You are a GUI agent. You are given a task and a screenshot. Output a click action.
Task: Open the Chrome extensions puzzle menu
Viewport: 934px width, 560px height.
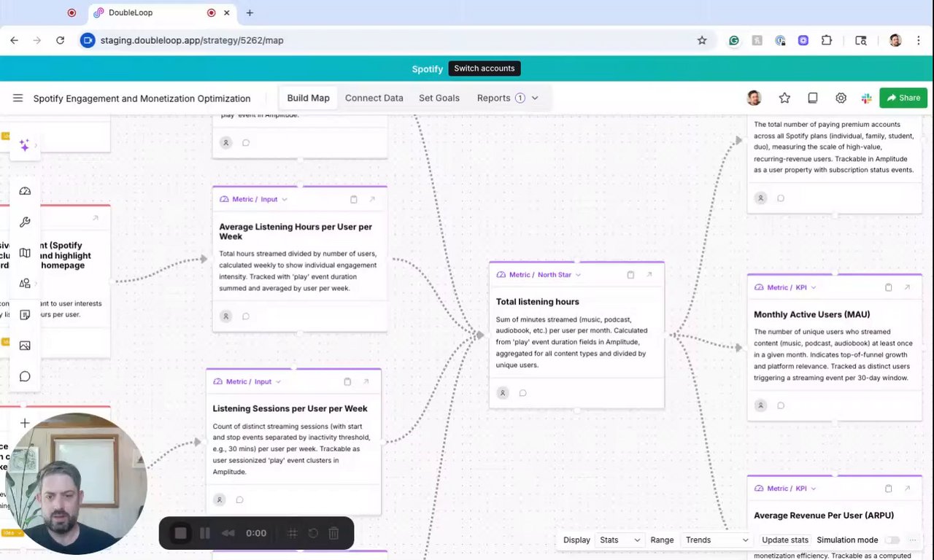tap(827, 40)
